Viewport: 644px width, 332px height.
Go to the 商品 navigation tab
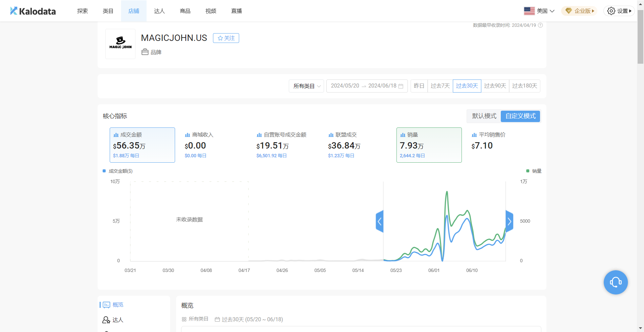click(x=185, y=11)
